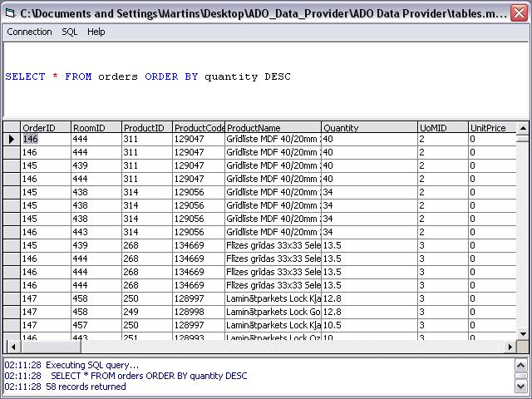Click the OrderID column header
This screenshot has width=532, height=399.
point(45,128)
